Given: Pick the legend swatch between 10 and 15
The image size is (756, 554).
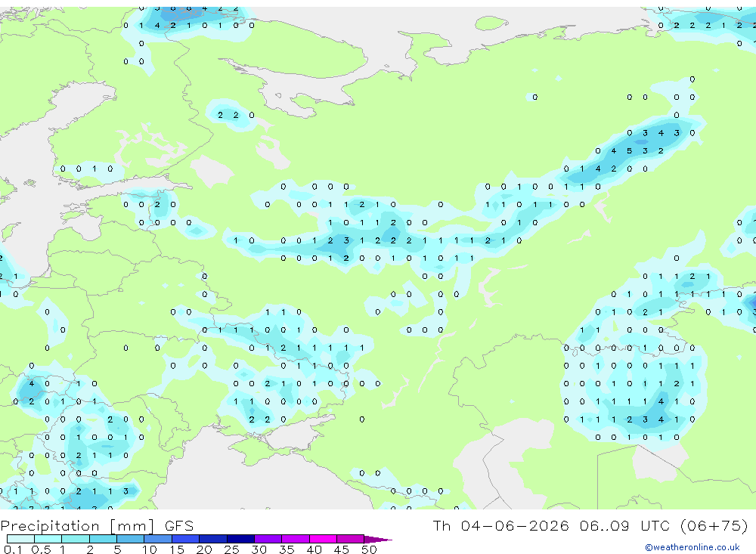Looking at the screenshot, I should coord(158,539).
